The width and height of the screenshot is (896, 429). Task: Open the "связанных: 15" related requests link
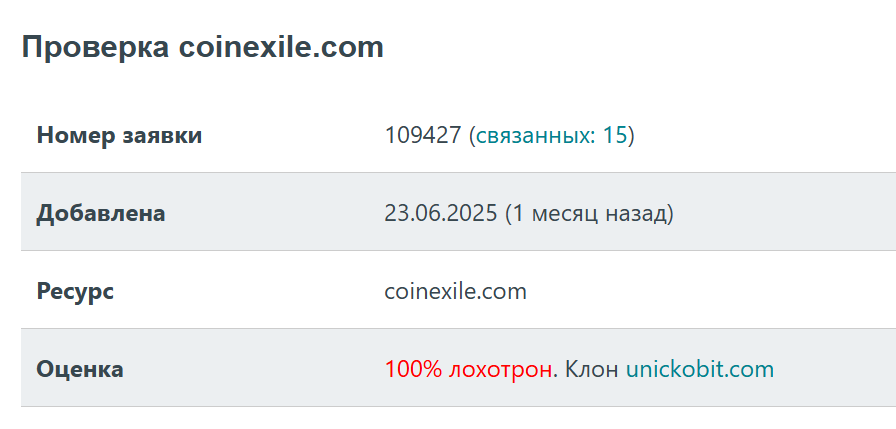(x=551, y=135)
